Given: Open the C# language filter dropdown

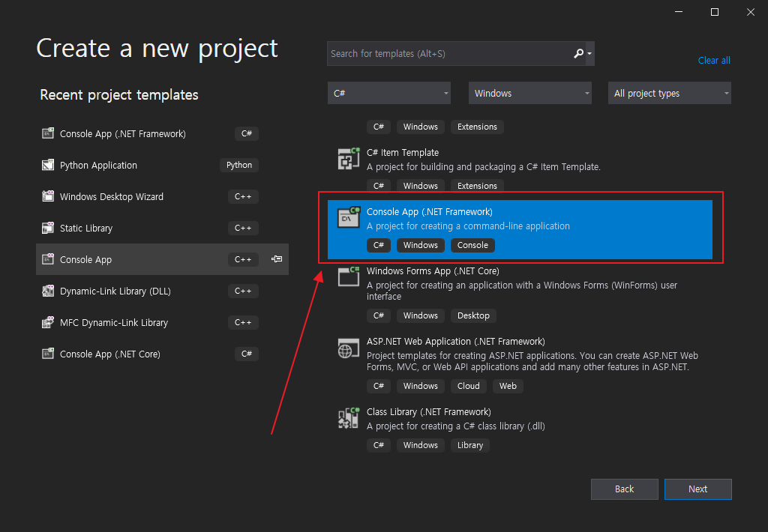Looking at the screenshot, I should [389, 93].
